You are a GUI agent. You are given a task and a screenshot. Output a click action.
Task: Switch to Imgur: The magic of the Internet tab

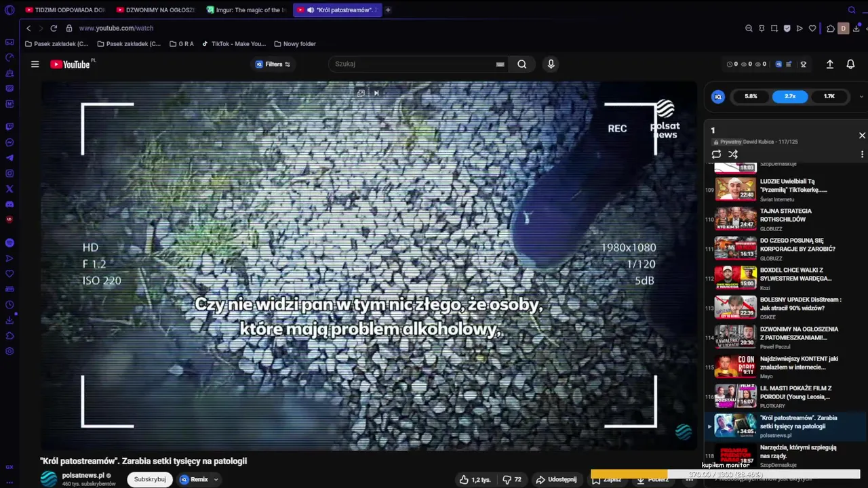(247, 10)
